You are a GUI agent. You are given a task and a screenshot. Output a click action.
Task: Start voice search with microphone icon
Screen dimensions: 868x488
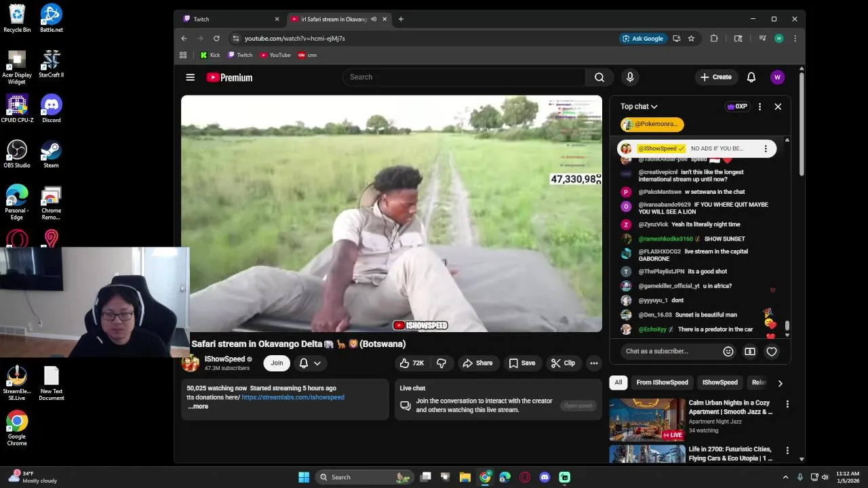tap(630, 77)
